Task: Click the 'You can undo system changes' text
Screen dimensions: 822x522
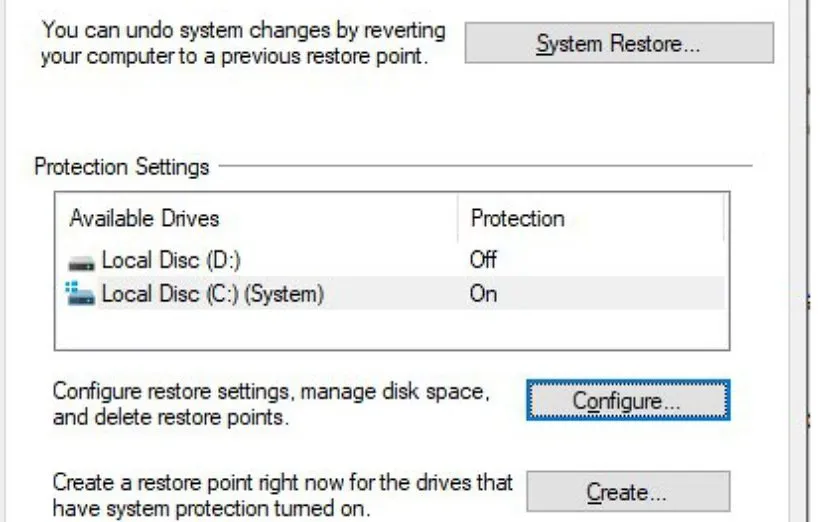Action: 243,30
